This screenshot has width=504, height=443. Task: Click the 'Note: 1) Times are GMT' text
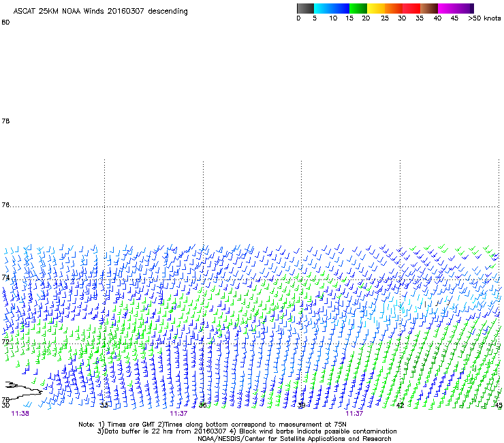tap(116, 425)
